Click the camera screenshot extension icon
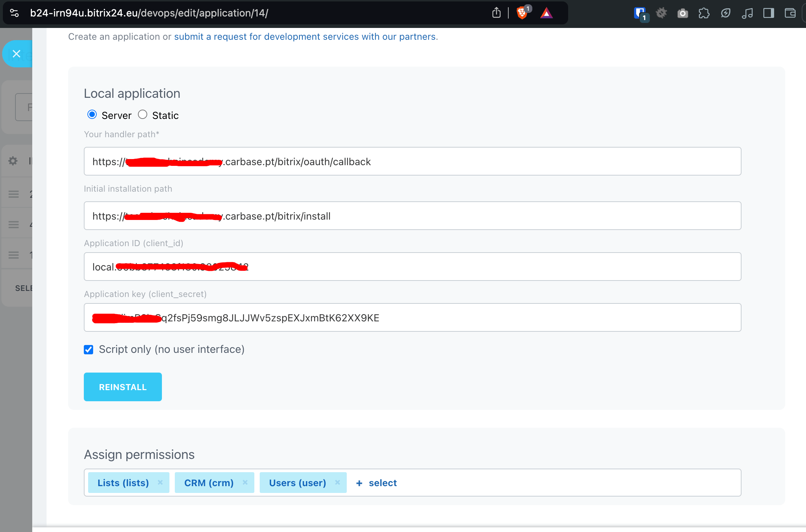This screenshot has height=532, width=806. tap(683, 14)
